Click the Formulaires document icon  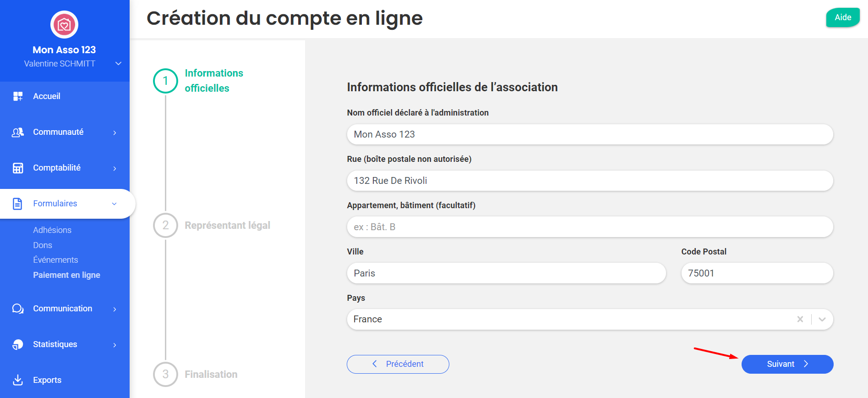click(18, 204)
